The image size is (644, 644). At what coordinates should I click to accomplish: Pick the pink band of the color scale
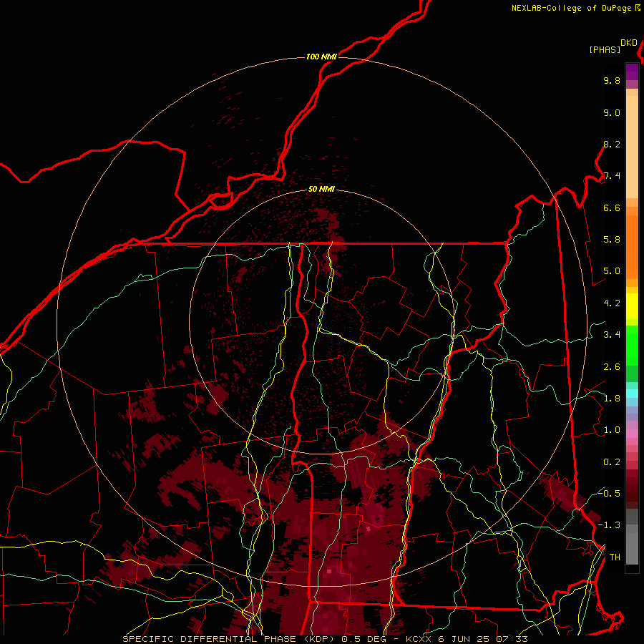pyautogui.click(x=632, y=434)
